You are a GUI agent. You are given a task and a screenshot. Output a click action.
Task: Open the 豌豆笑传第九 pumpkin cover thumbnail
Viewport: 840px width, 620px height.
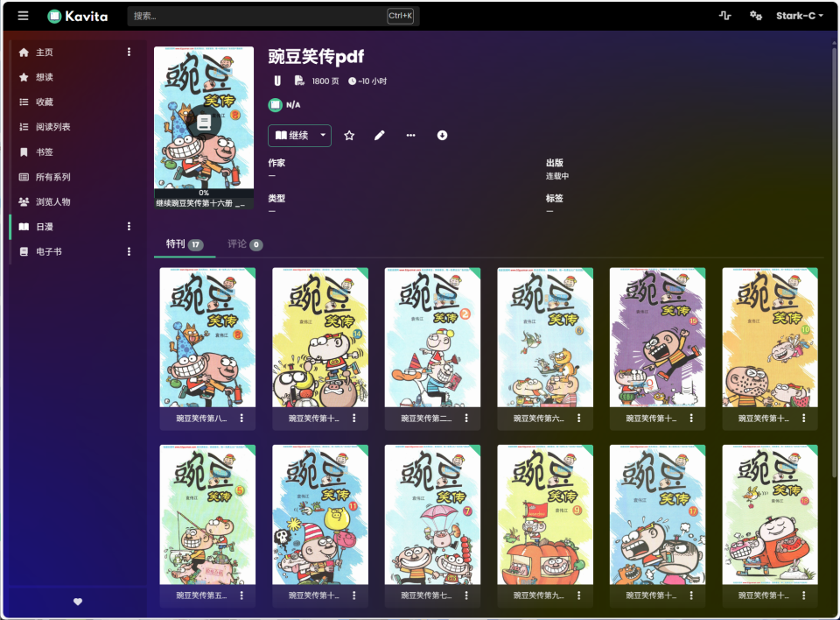coord(545,514)
